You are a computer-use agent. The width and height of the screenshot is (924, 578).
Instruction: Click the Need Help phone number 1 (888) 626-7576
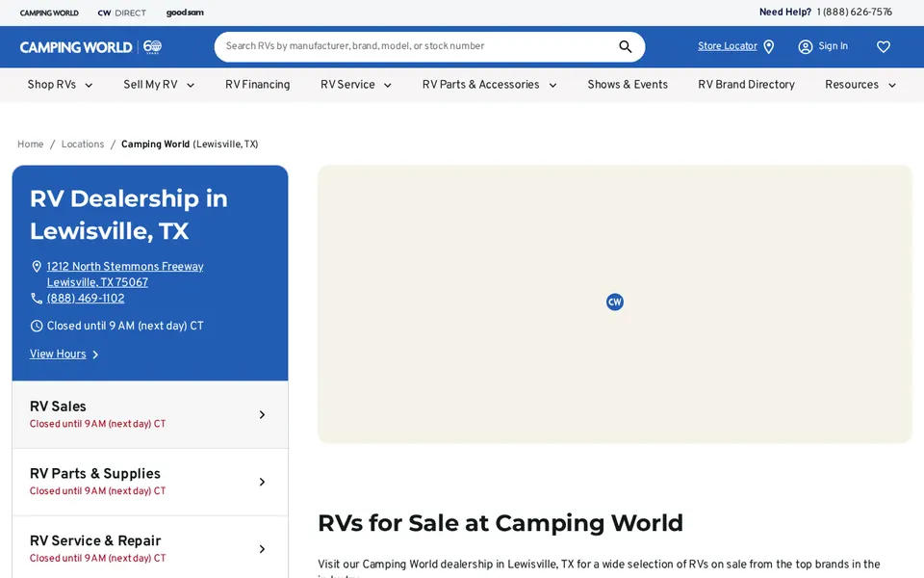coord(854,13)
